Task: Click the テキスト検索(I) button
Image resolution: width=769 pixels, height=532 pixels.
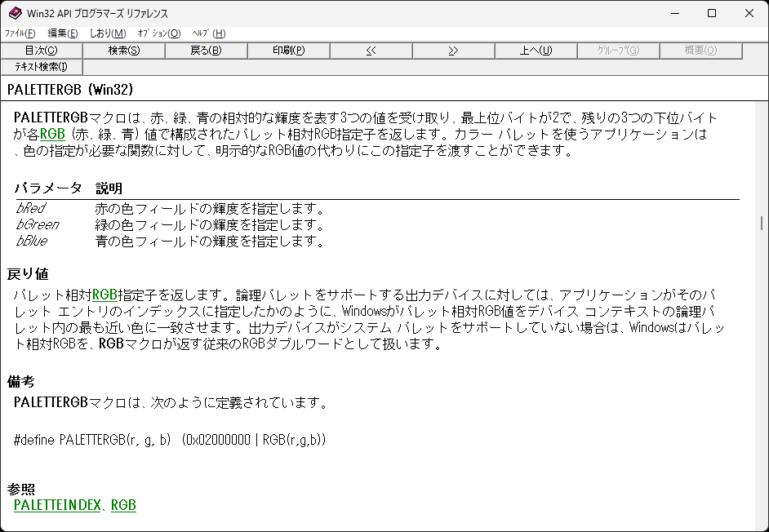Action: (41, 67)
